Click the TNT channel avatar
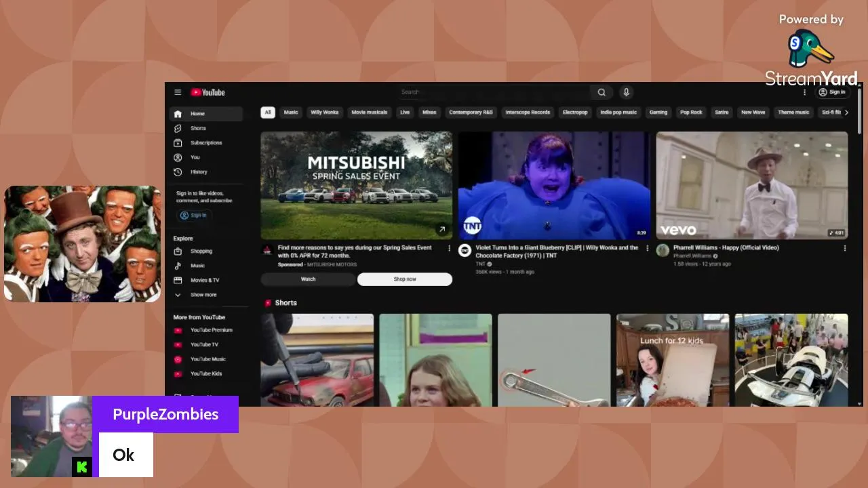 [465, 251]
